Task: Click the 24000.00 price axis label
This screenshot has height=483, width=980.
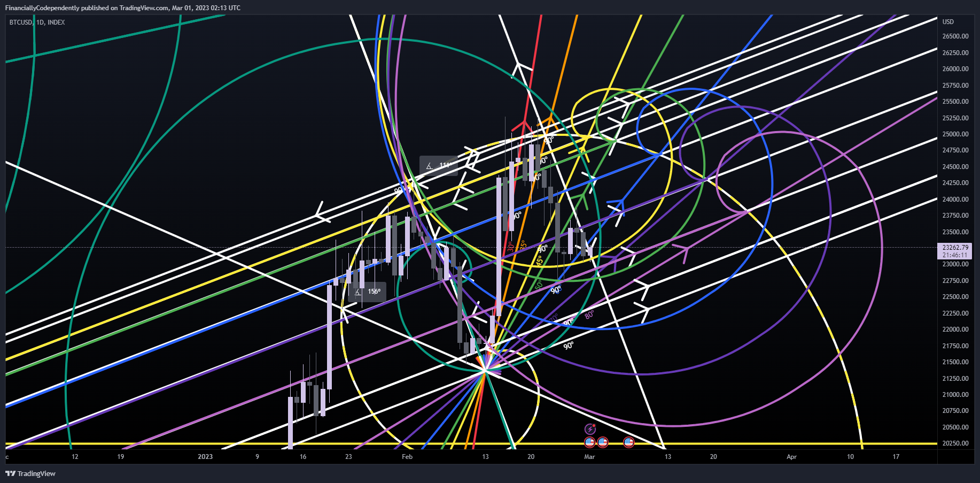Action: click(955, 200)
